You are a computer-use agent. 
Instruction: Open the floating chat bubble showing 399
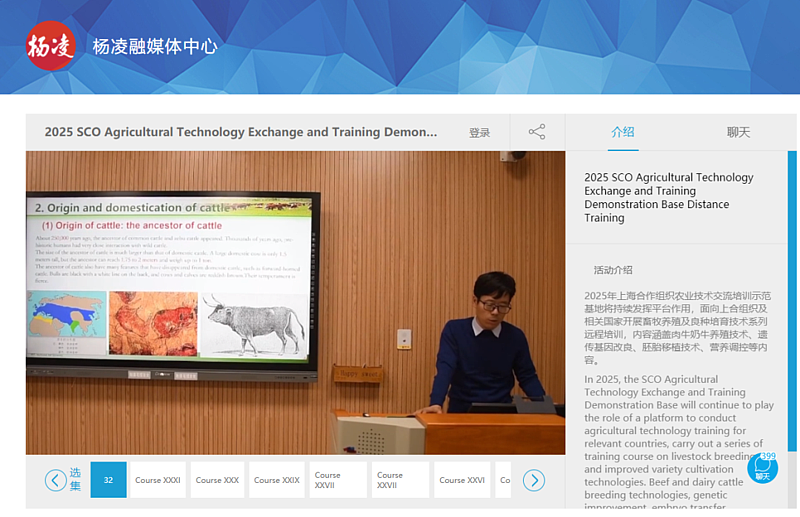pos(764,467)
